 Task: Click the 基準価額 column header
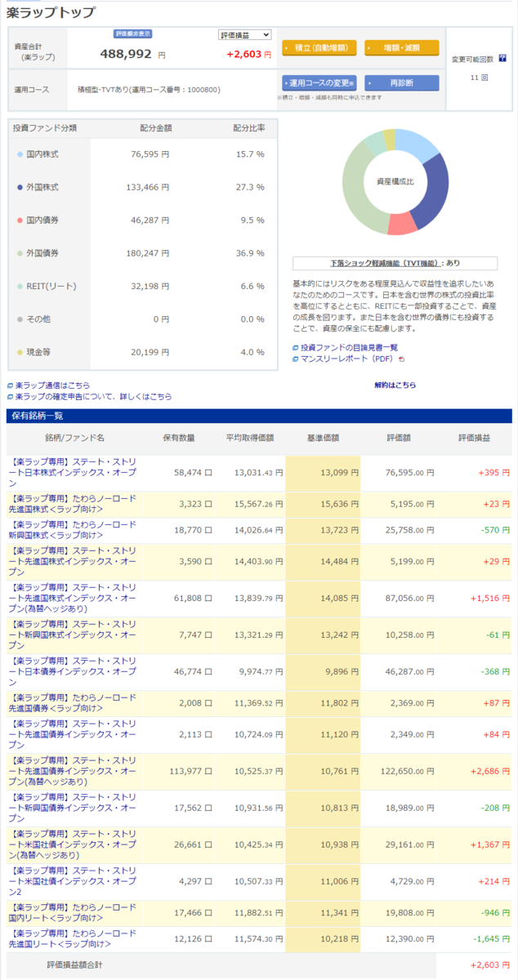coord(323,439)
